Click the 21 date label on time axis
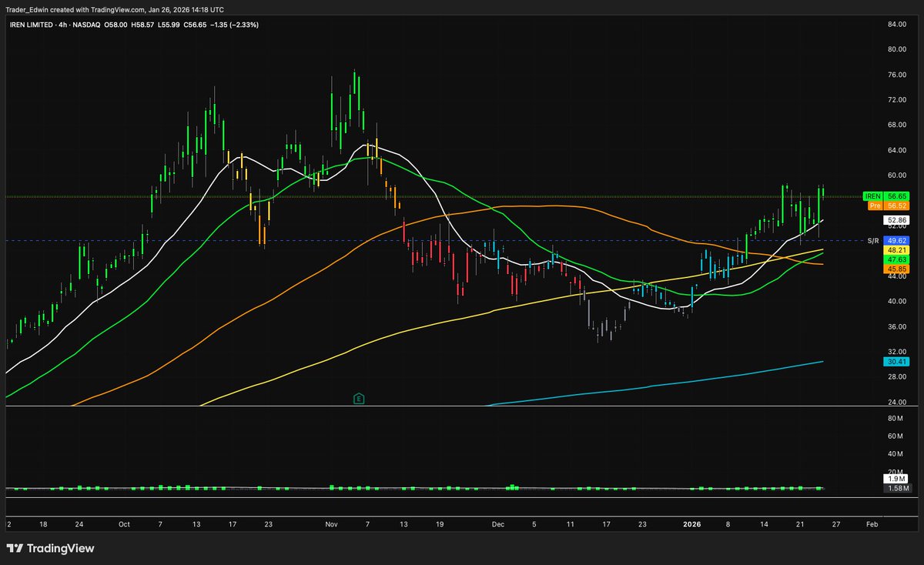Image resolution: width=924 pixels, height=565 pixels. (x=800, y=523)
